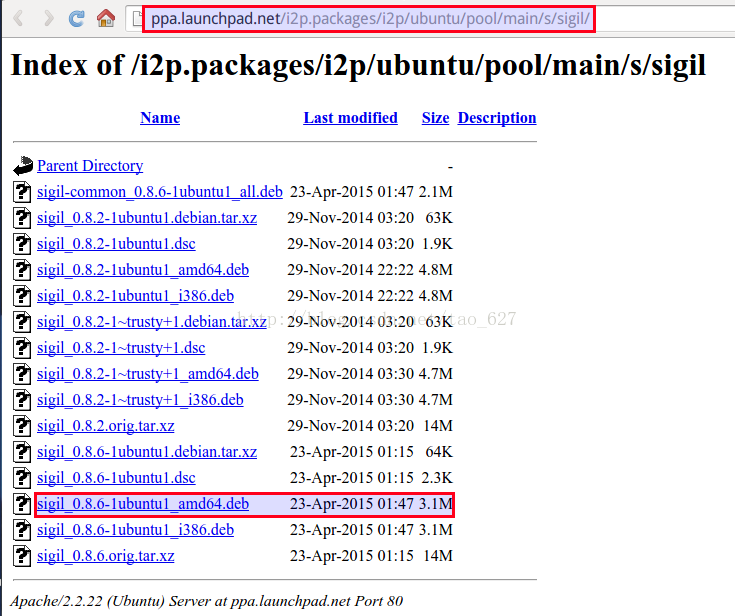This screenshot has width=735, height=616.
Task: Download sigil-common_0.8.6-1ubuntu1_all.deb
Action: [160, 192]
